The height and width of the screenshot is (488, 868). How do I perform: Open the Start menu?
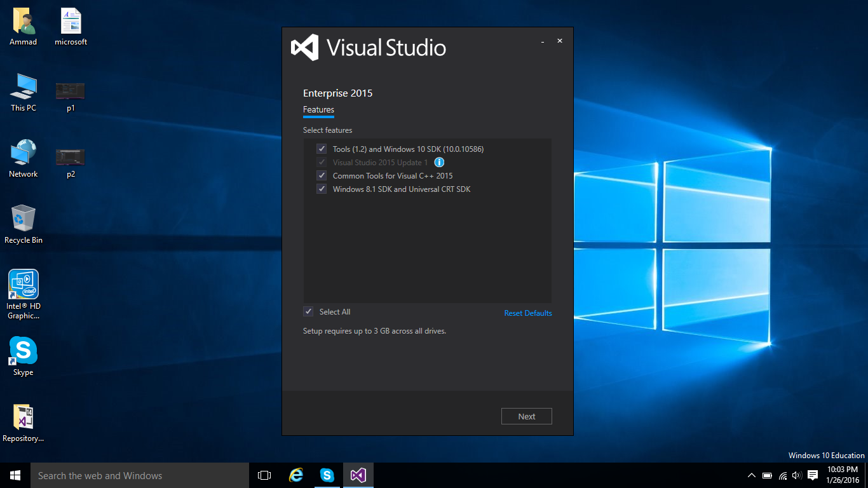point(14,475)
